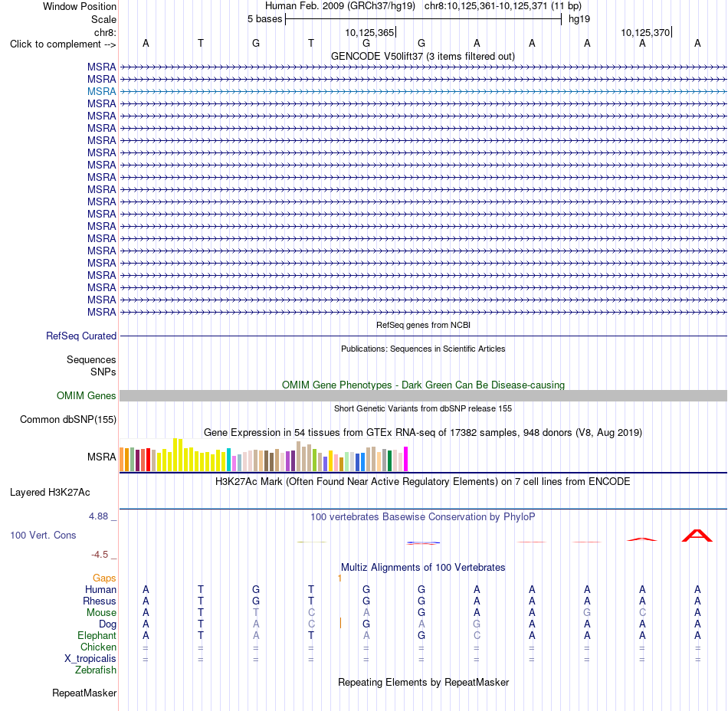Screen dimensions: 728x711
Task: Click the 'Rhesus' species label
Action: coord(100,601)
